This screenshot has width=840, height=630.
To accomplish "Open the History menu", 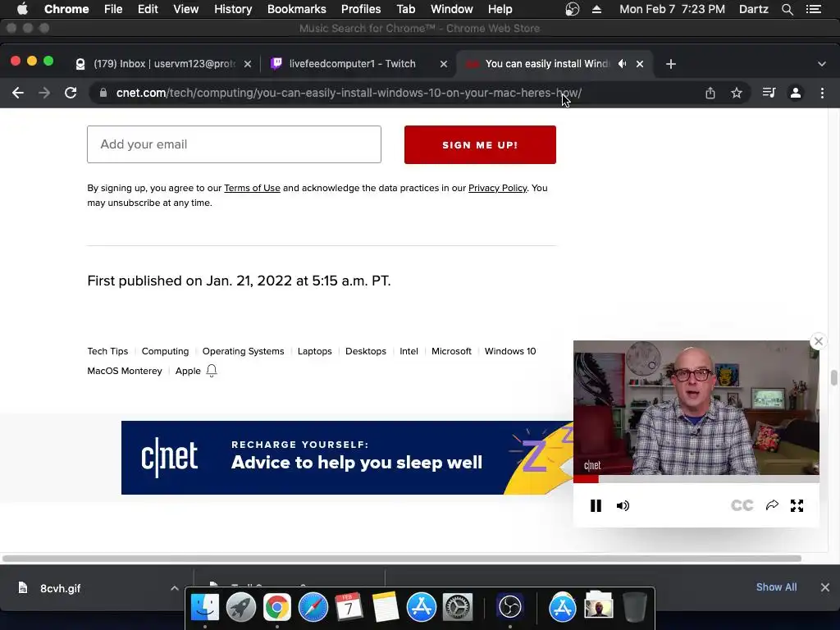I will pos(233,9).
